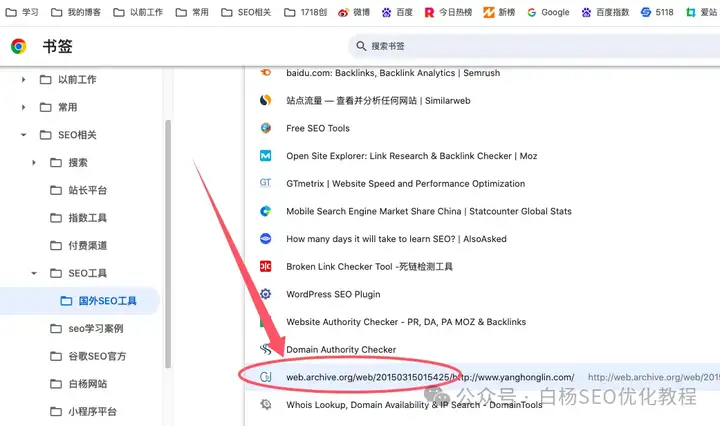Open GTmetrix Website Speed bookmark

[405, 184]
